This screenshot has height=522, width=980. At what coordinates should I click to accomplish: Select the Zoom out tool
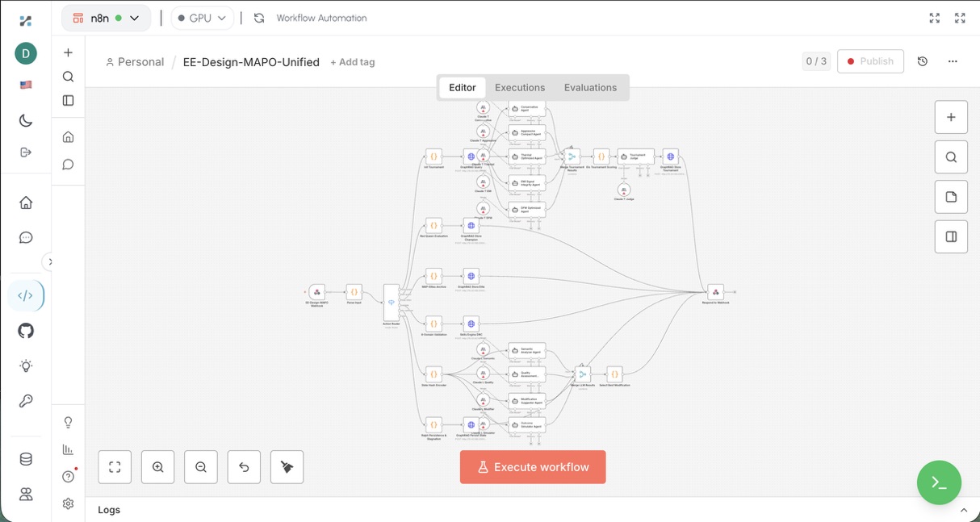coord(200,466)
